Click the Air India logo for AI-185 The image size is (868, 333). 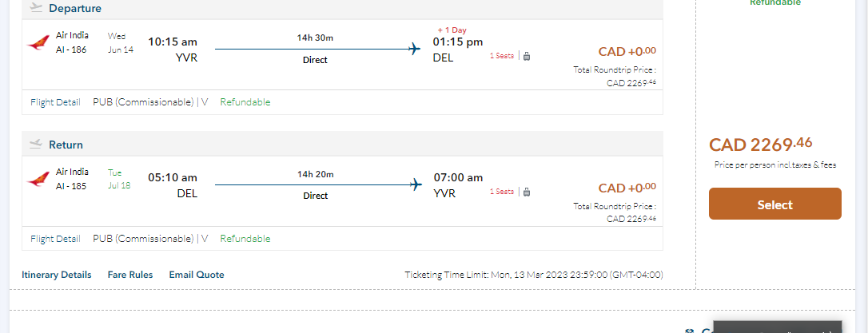pyautogui.click(x=38, y=178)
